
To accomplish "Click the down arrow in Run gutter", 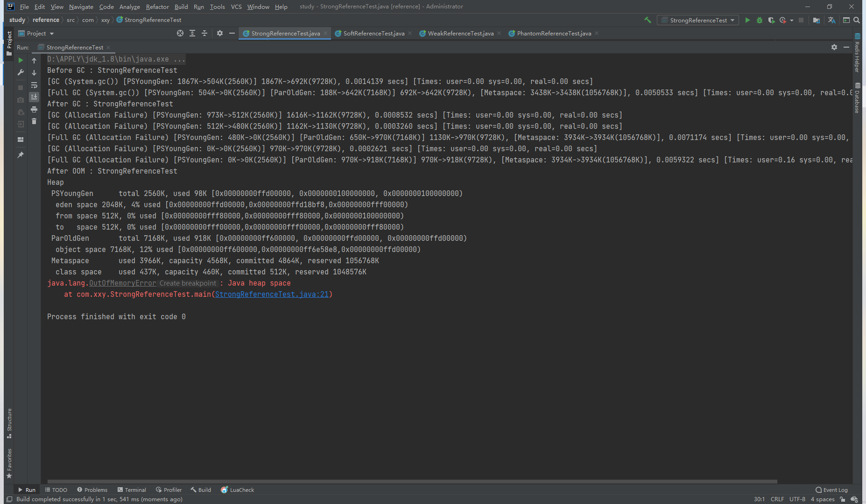I will [34, 73].
